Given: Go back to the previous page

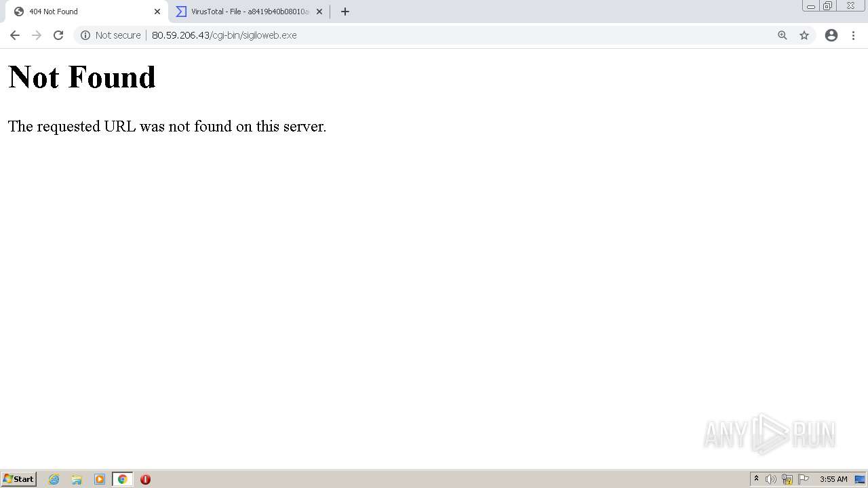Looking at the screenshot, I should point(14,35).
